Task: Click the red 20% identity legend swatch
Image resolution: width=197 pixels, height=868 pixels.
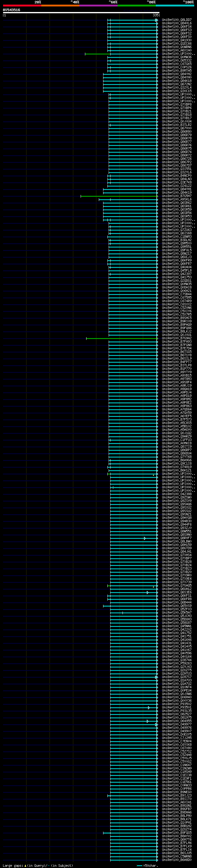Action: 22,6
